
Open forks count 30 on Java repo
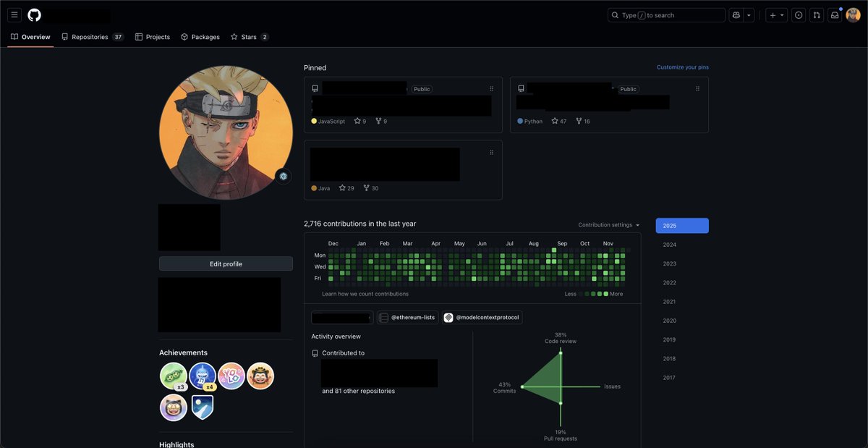click(x=371, y=188)
